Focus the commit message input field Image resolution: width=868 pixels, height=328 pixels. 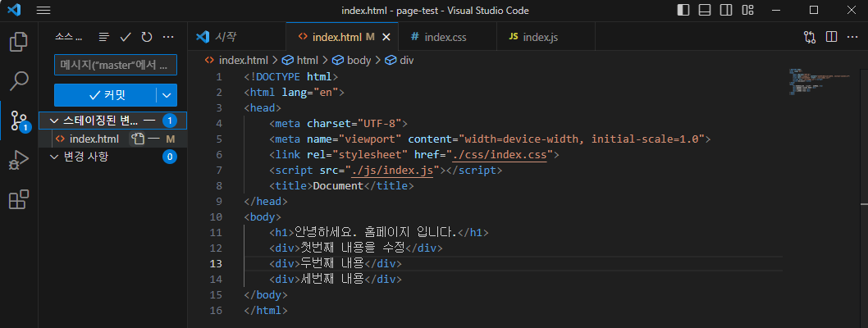115,65
